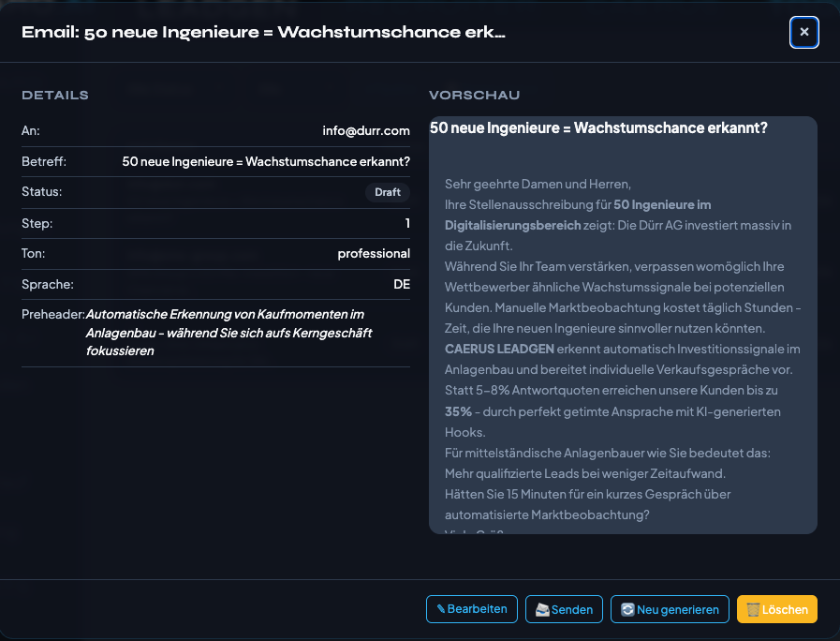The height and width of the screenshot is (641, 840).
Task: Click the DETAILS section heading
Action: coord(55,96)
